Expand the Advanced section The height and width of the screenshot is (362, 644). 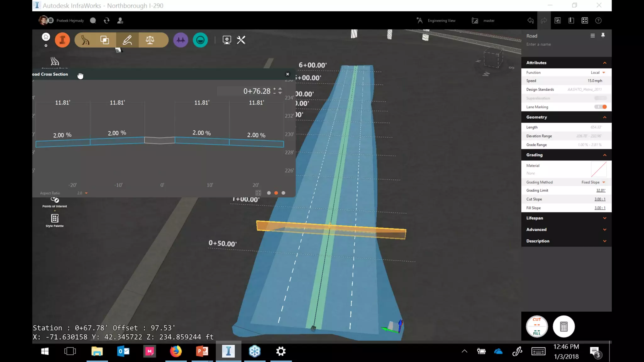[x=604, y=229]
